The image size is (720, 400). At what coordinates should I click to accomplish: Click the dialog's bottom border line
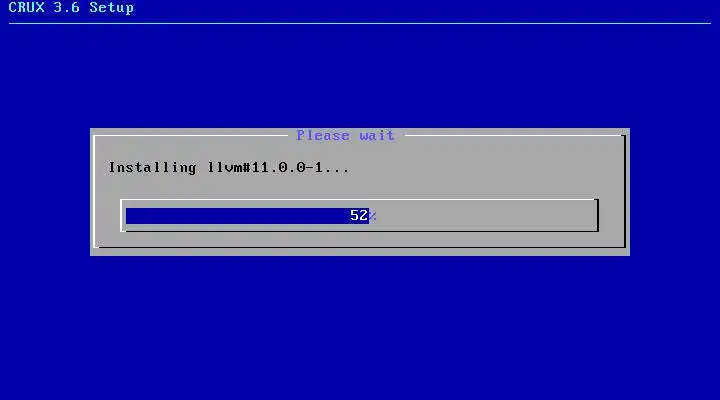(x=360, y=248)
